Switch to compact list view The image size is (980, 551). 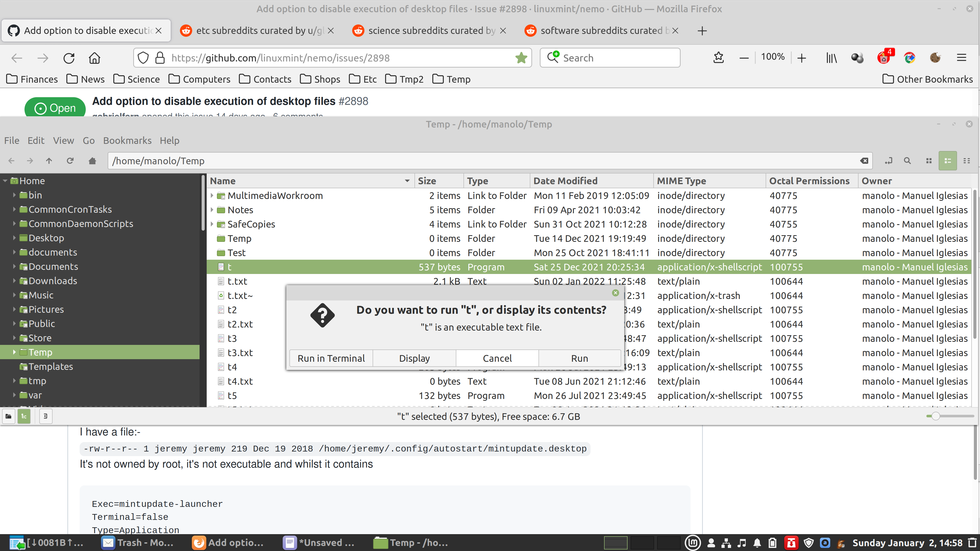(x=967, y=160)
